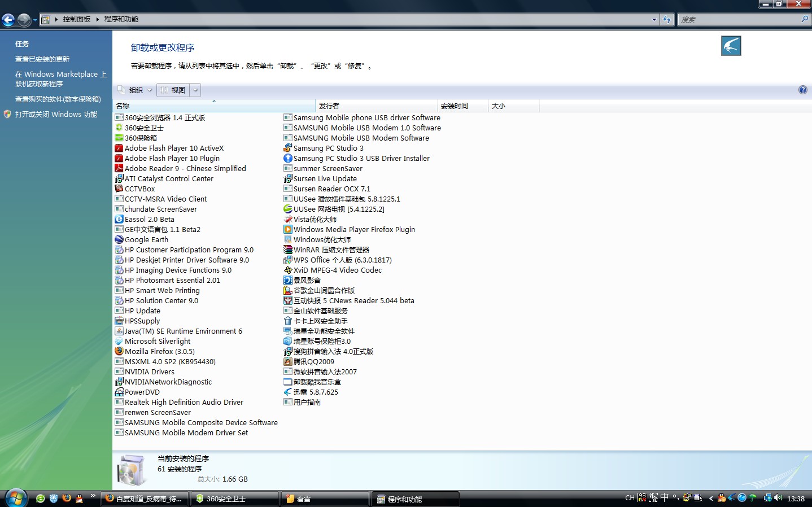Click the Back navigation arrow button
Image resolution: width=812 pixels, height=507 pixels.
8,20
